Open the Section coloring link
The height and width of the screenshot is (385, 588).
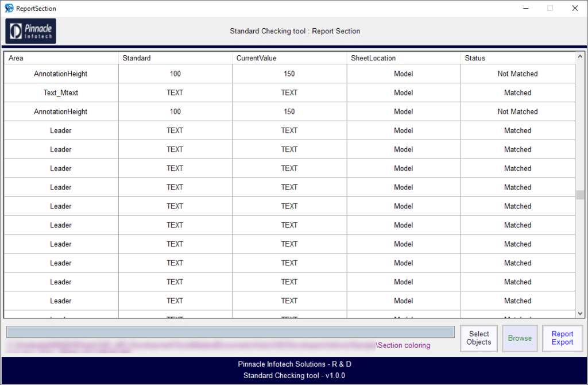(x=404, y=345)
